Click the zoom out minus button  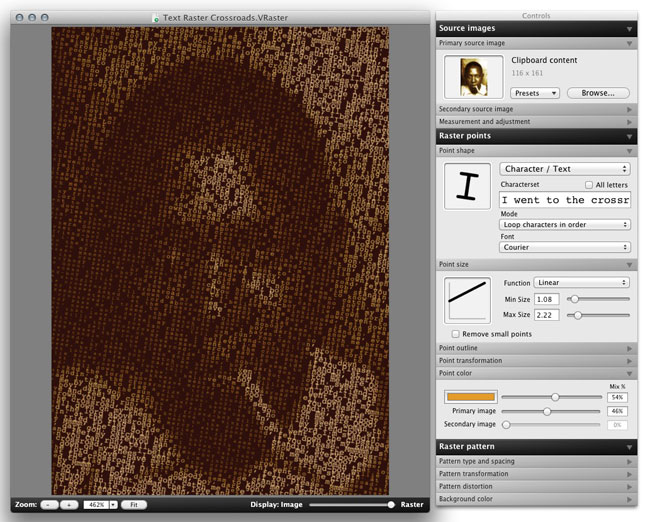[50, 505]
